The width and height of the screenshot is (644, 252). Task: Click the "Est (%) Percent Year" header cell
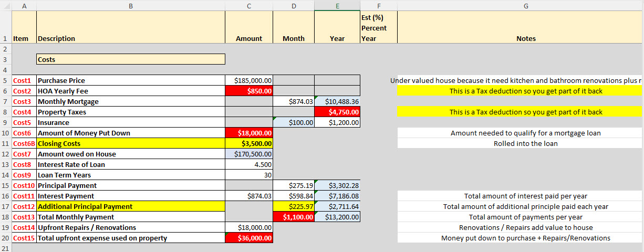[379, 28]
